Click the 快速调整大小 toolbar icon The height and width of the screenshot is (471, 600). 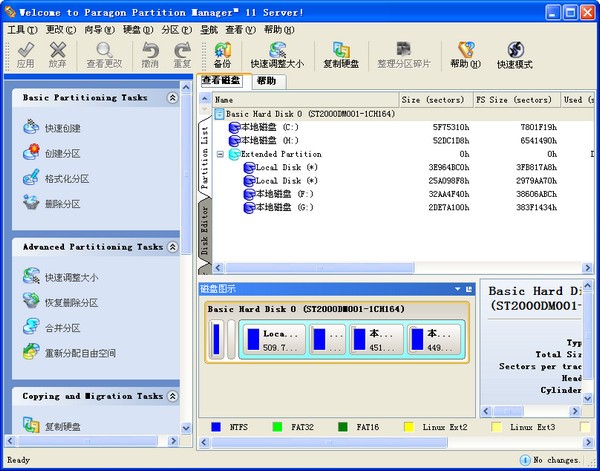(277, 50)
